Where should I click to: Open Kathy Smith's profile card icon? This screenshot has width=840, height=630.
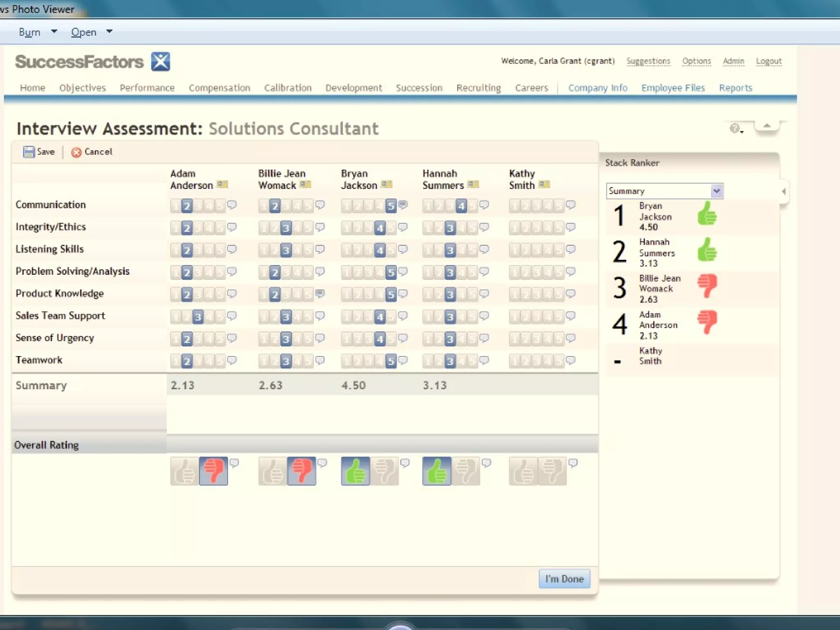544,185
